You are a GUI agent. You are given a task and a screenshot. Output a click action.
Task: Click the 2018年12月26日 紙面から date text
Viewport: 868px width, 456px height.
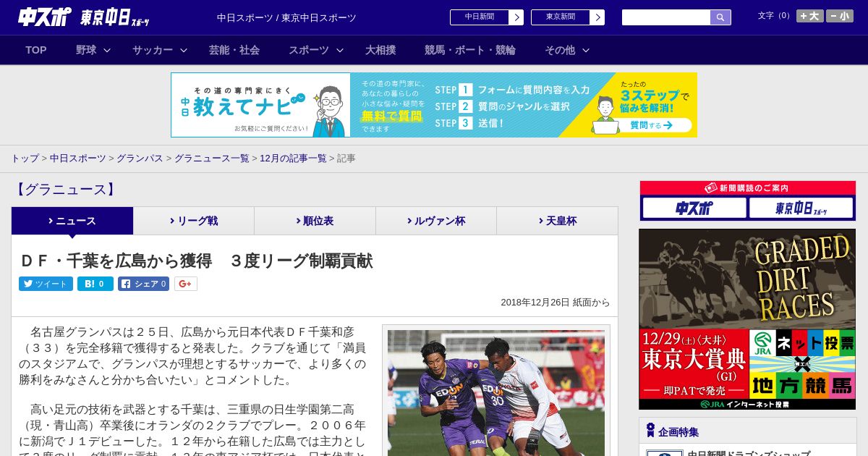pyautogui.click(x=556, y=303)
